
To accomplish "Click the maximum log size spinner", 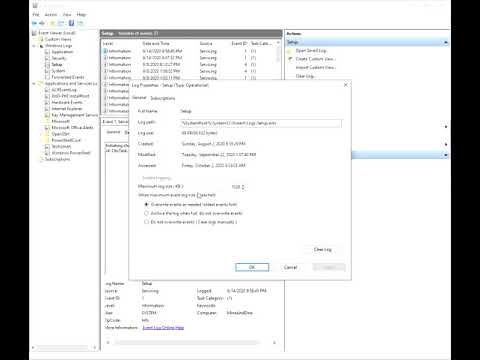I will (243, 187).
